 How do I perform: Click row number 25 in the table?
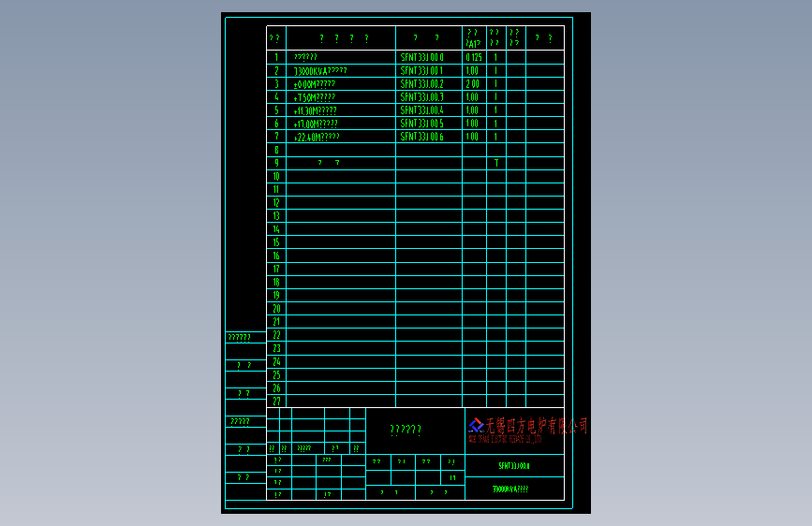pos(276,374)
